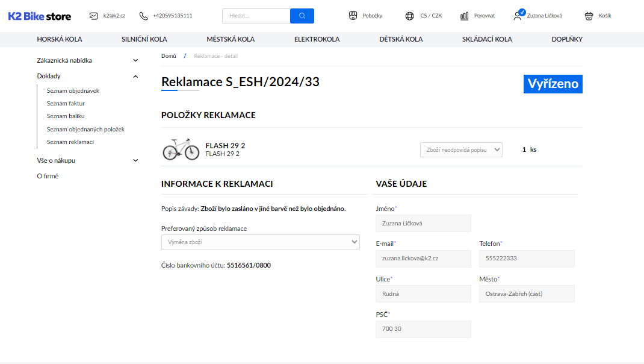Click the email envelope icon

tap(93, 16)
